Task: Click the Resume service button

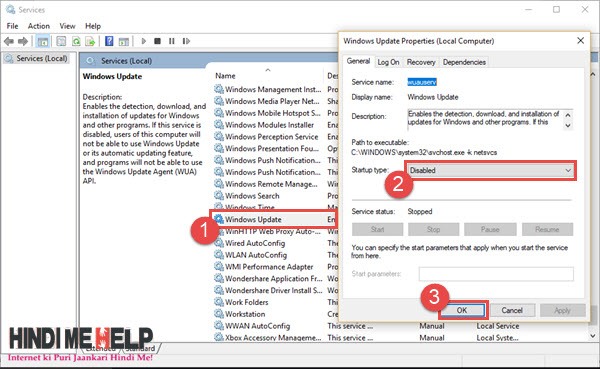Action: coord(547,229)
